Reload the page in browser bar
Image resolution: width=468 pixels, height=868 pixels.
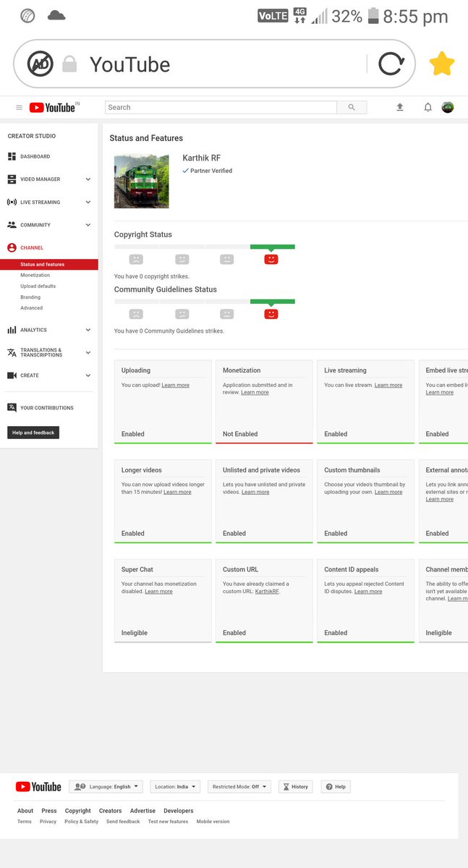point(391,64)
